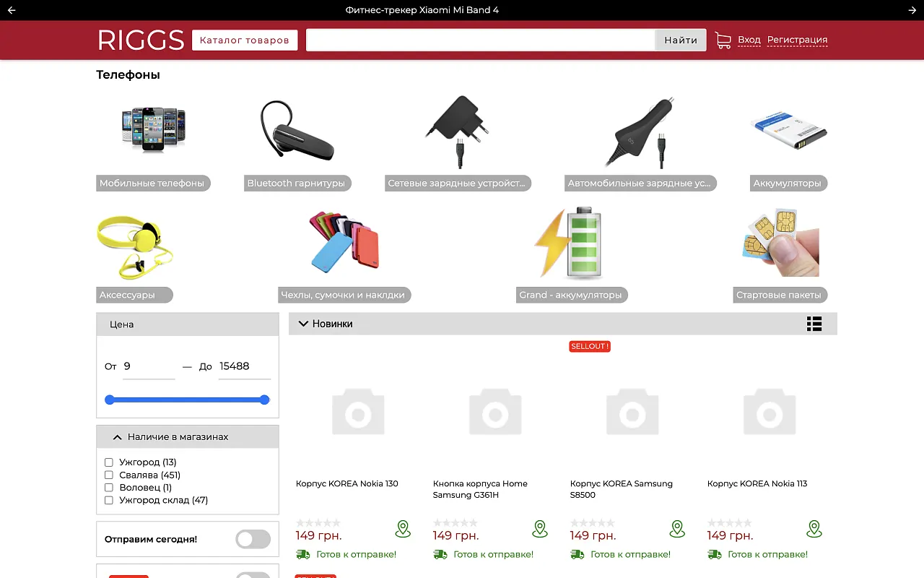Open Сетевые зарядные устройства category label
924x578 pixels.
[458, 184]
